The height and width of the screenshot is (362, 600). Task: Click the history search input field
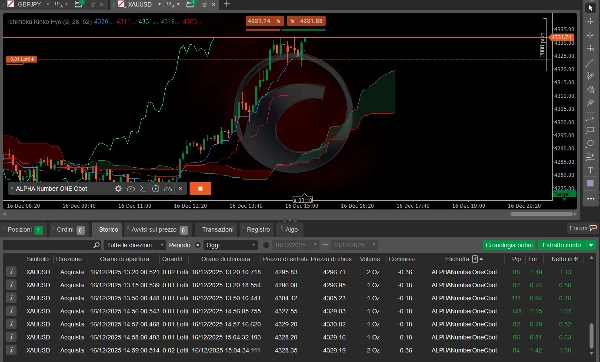point(47,245)
